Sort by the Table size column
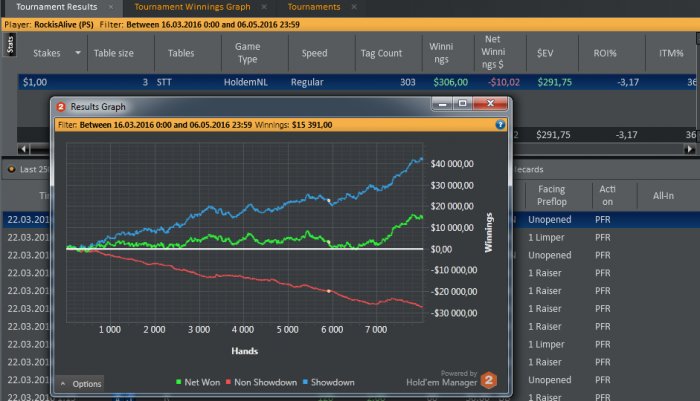This screenshot has height=401, width=700. click(x=113, y=53)
